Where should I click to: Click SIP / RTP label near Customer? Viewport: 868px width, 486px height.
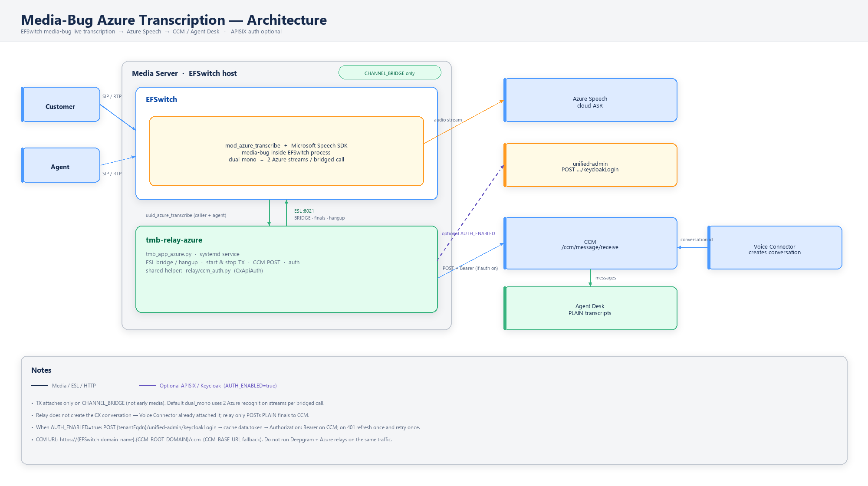[112, 96]
